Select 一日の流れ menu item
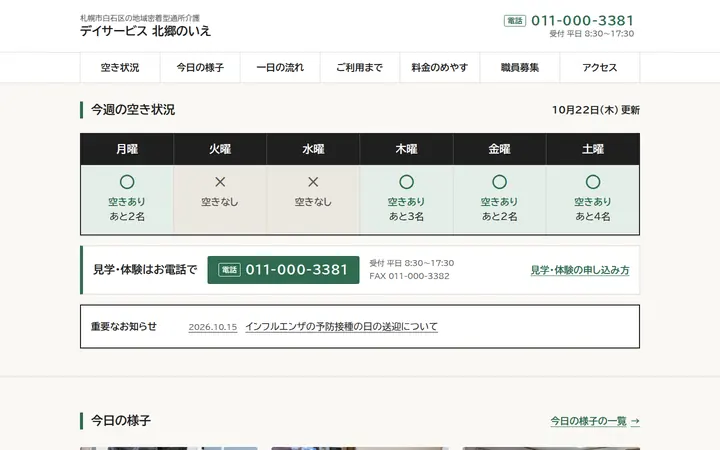The height and width of the screenshot is (450, 720). pyautogui.click(x=280, y=68)
